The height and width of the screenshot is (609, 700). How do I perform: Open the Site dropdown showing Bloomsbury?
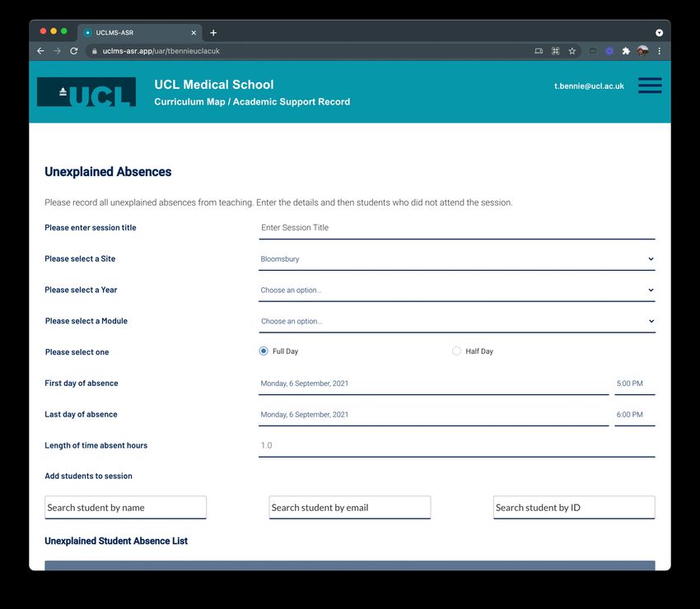pyautogui.click(x=457, y=259)
